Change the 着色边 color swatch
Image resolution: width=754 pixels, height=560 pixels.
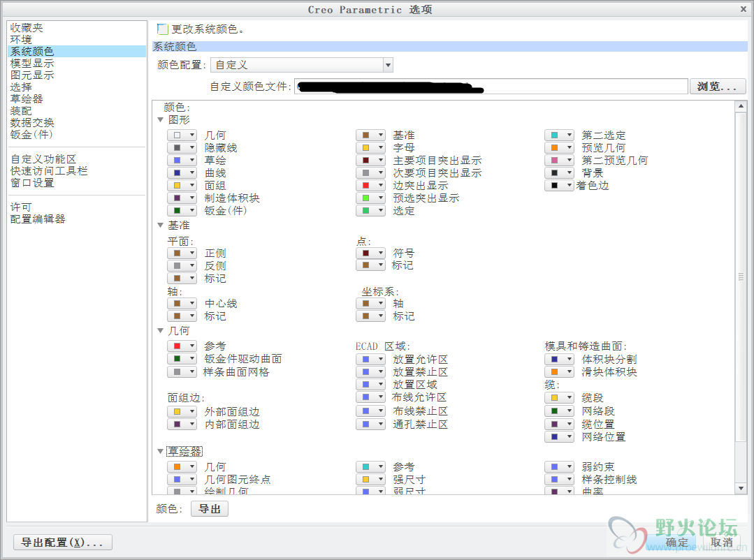pyautogui.click(x=559, y=186)
